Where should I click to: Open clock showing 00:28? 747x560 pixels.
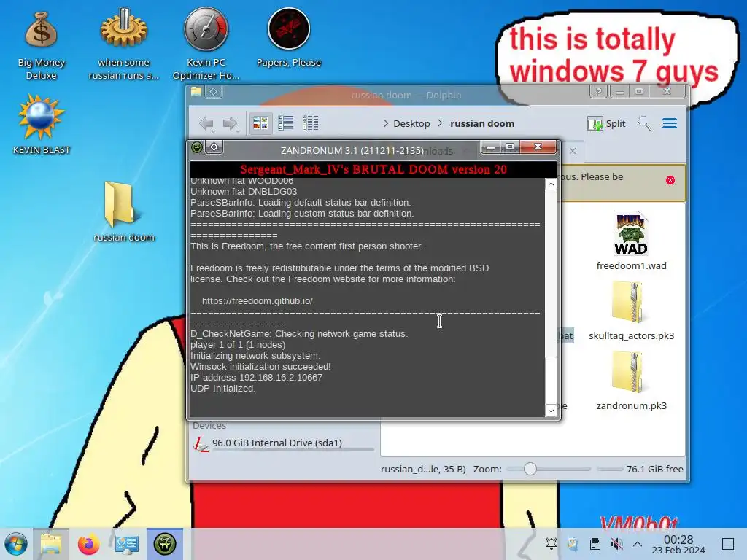pos(678,544)
